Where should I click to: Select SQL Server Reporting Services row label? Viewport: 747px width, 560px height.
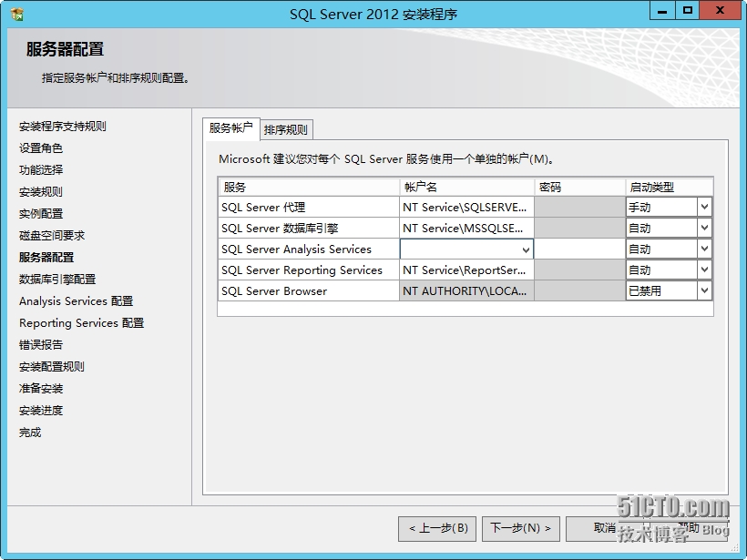click(302, 270)
